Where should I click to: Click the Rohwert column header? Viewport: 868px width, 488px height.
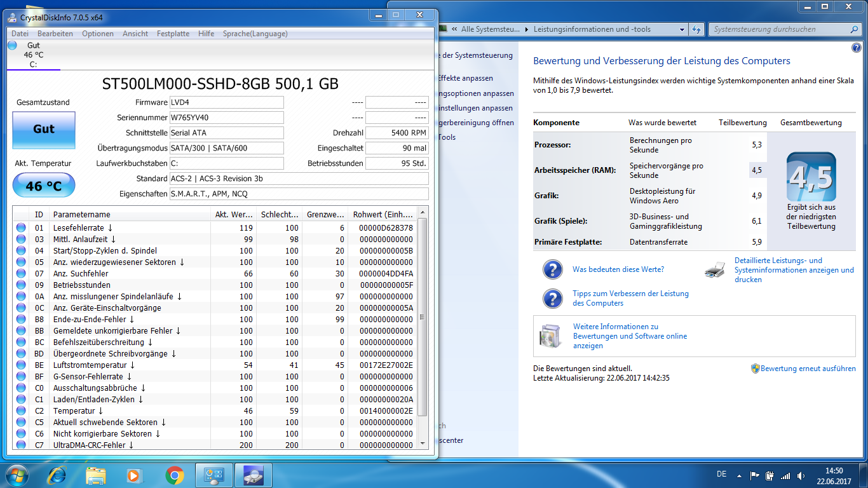coord(383,214)
